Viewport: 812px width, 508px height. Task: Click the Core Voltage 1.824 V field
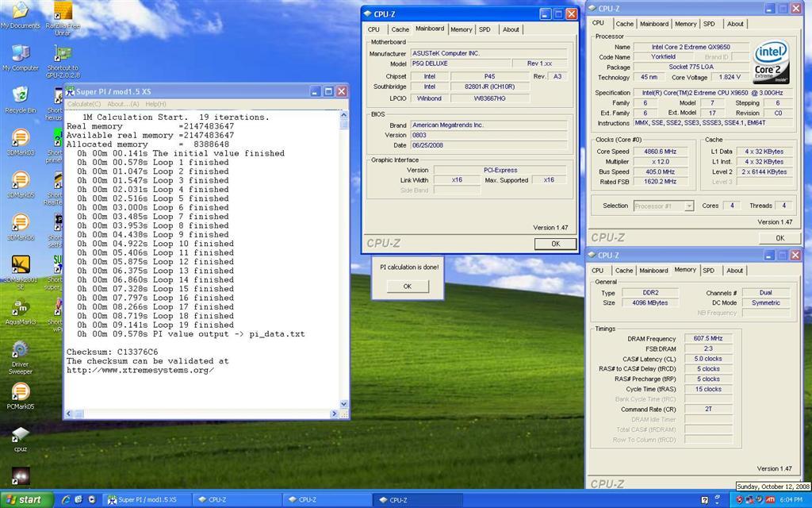[x=730, y=77]
